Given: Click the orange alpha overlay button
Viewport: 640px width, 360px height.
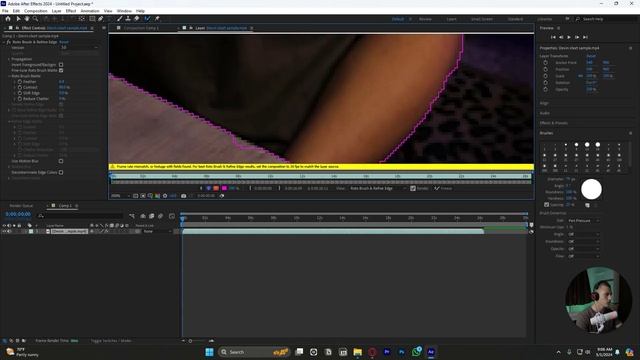Looking at the screenshot, I should click(216, 188).
